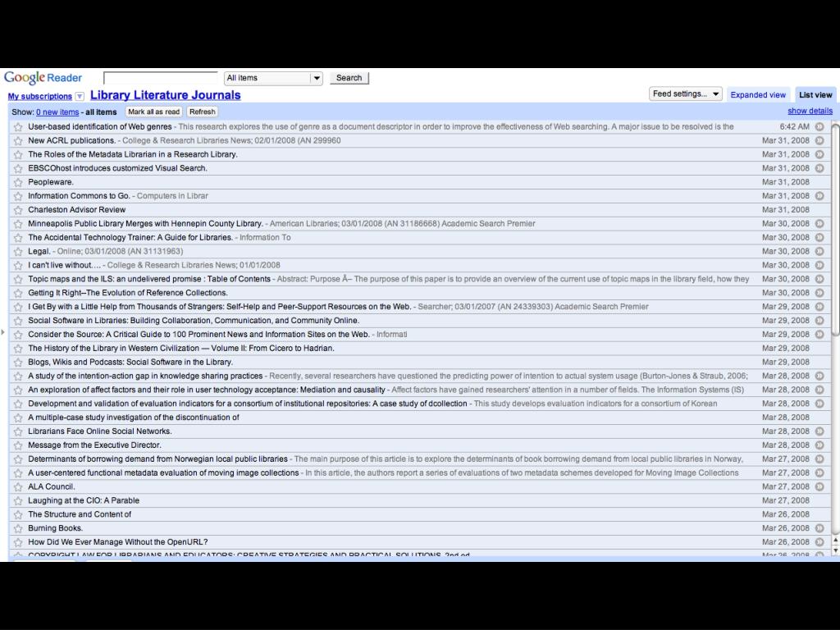Star the 'Charleston Advisor Review' item

(18, 210)
